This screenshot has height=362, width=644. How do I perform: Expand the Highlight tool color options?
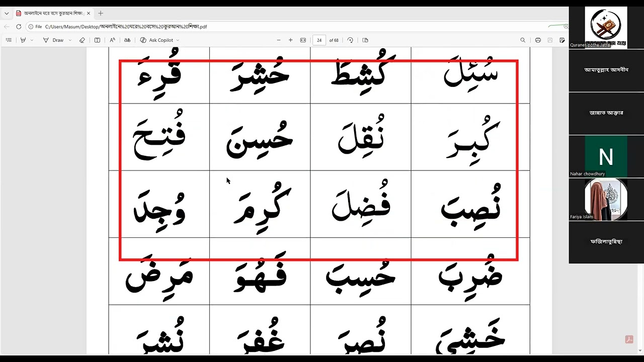[32, 40]
